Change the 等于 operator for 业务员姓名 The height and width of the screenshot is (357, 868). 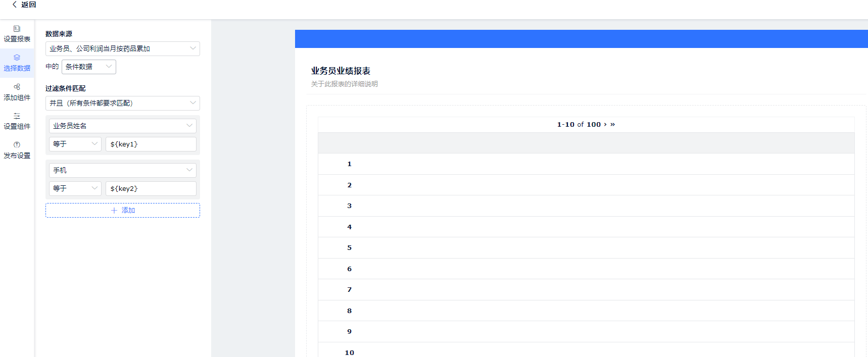click(75, 144)
